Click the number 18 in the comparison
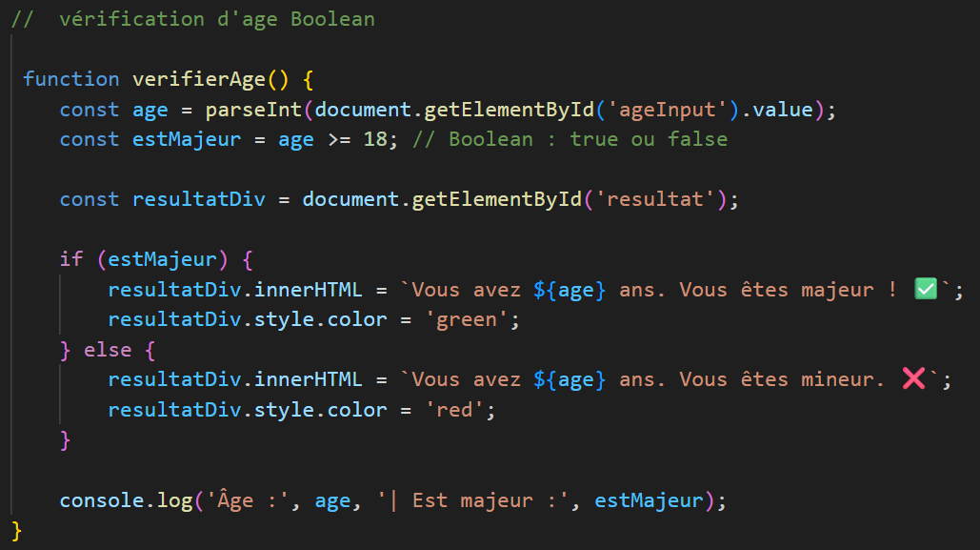The height and width of the screenshot is (550, 980). tap(375, 139)
